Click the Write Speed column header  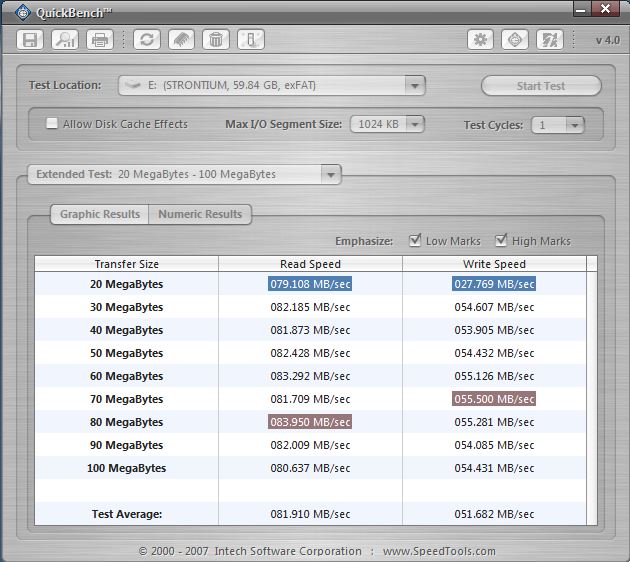[494, 264]
